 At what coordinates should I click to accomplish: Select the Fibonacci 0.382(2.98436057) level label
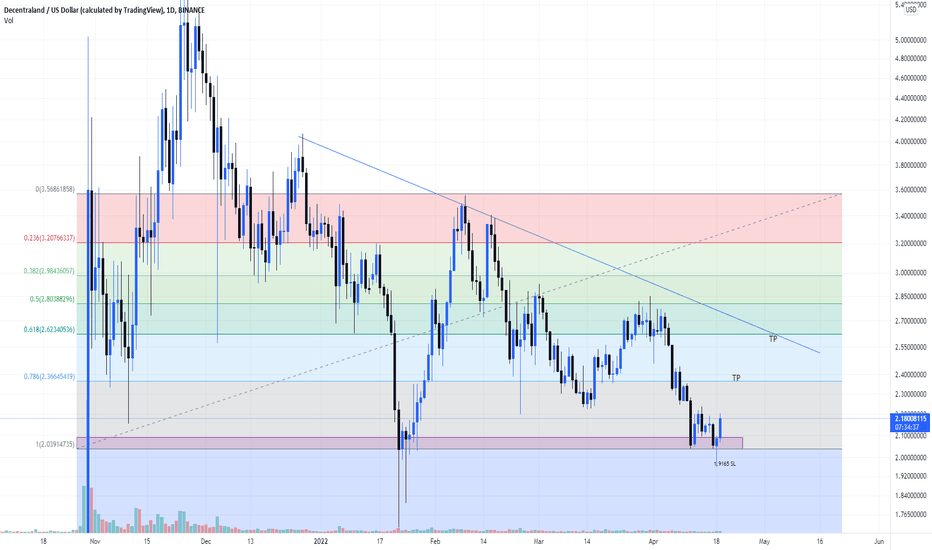point(49,271)
